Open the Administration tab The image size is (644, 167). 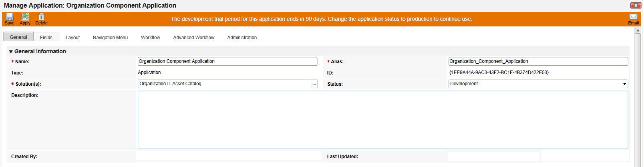(x=242, y=38)
